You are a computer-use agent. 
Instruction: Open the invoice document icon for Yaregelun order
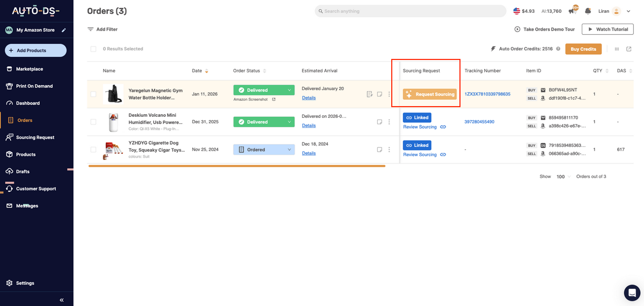tap(369, 94)
